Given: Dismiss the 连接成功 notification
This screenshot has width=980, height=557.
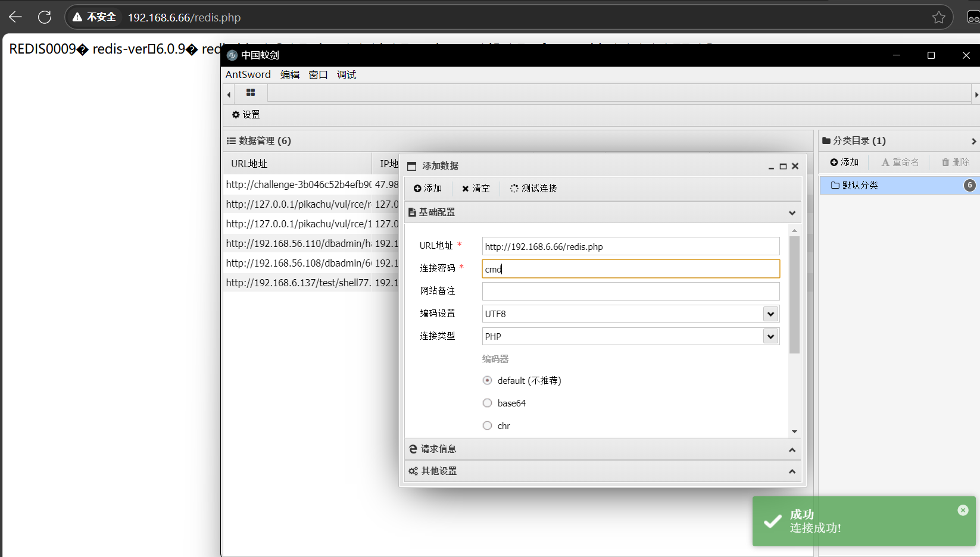Looking at the screenshot, I should (x=963, y=510).
